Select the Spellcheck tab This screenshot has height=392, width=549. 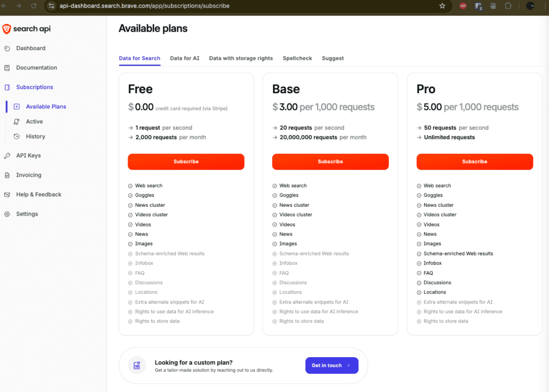coord(297,58)
